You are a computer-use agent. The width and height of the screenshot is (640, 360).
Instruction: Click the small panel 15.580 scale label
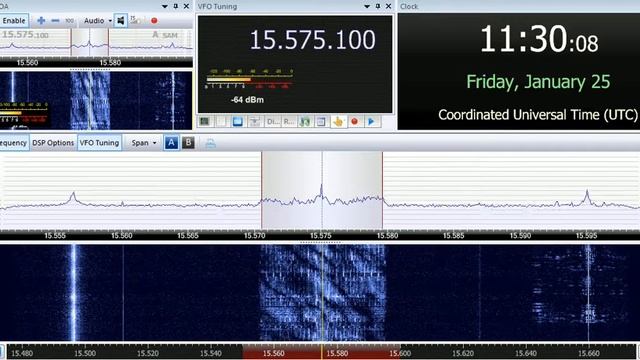coord(110,63)
